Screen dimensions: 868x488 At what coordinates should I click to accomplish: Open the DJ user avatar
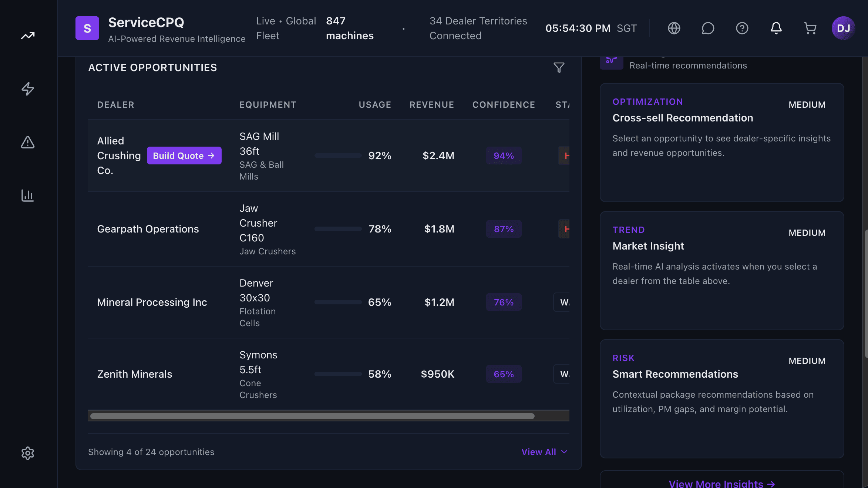pos(844,28)
